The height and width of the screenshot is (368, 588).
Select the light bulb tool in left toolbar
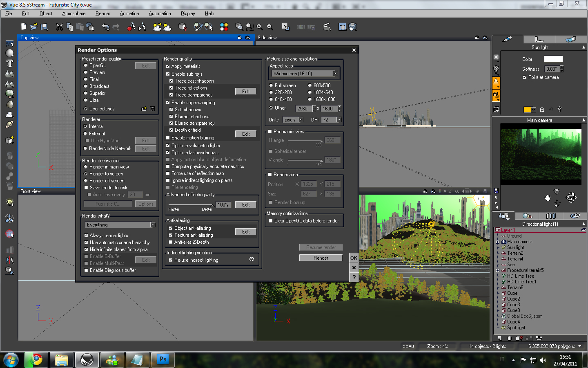point(9,202)
